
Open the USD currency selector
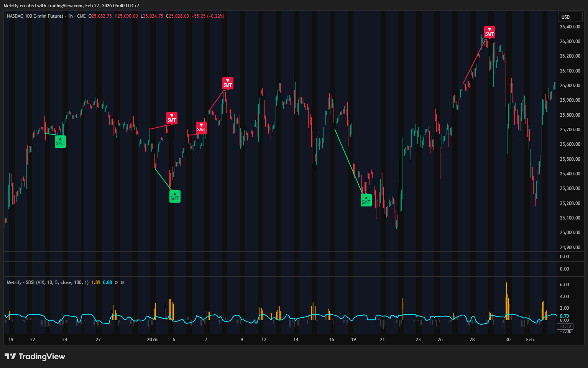[x=570, y=17]
